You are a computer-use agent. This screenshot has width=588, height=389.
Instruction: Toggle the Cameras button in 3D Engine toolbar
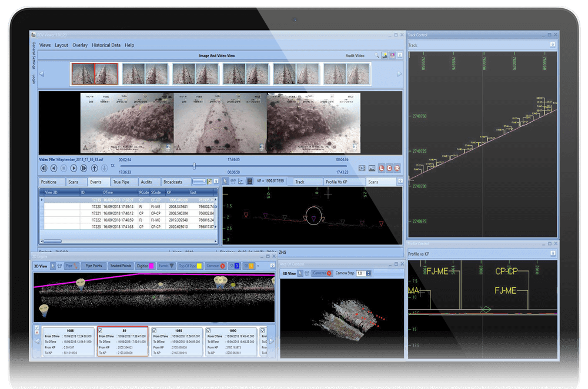[x=215, y=266]
